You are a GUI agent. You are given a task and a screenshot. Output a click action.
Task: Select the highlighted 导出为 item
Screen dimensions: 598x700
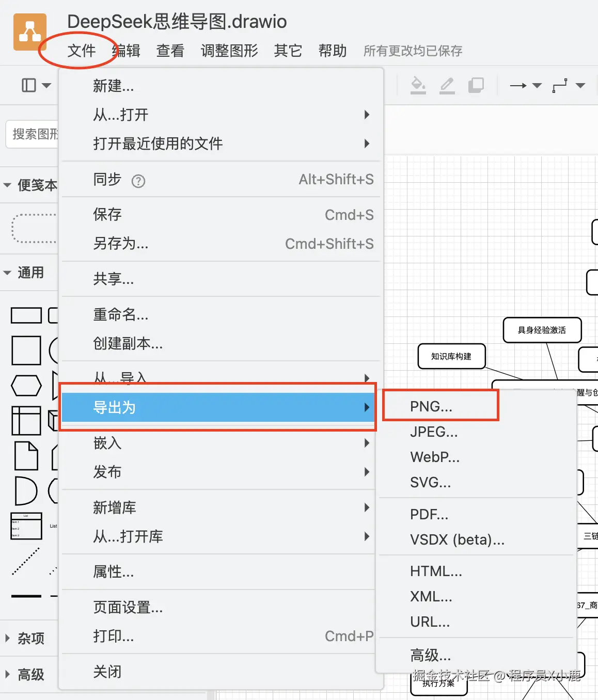point(218,407)
